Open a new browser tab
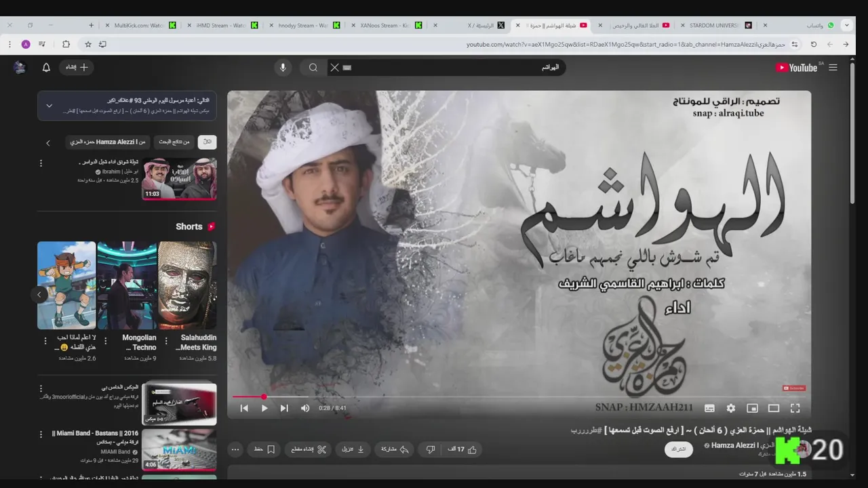Image resolution: width=868 pixels, height=488 pixels. tap(92, 25)
